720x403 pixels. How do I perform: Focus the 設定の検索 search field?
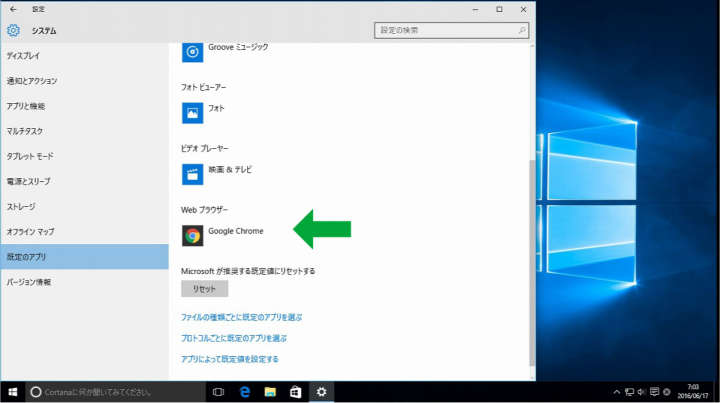(451, 30)
